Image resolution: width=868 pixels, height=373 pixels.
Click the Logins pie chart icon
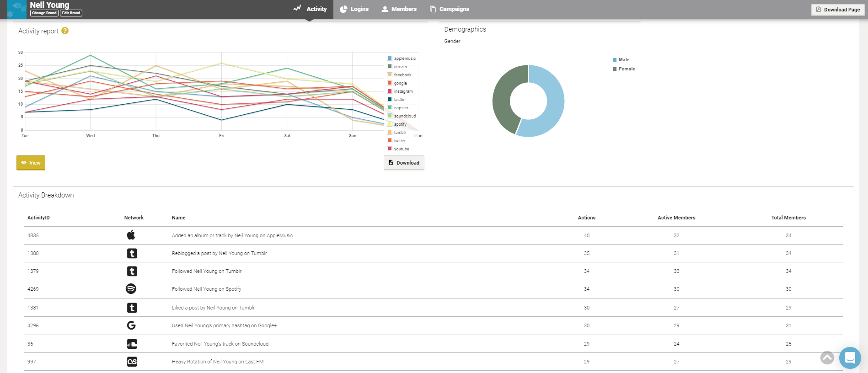pyautogui.click(x=343, y=9)
